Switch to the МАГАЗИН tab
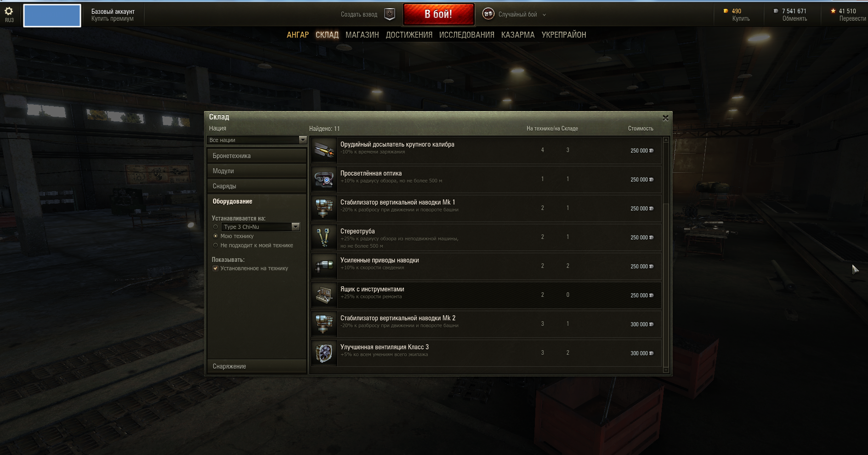 [362, 35]
